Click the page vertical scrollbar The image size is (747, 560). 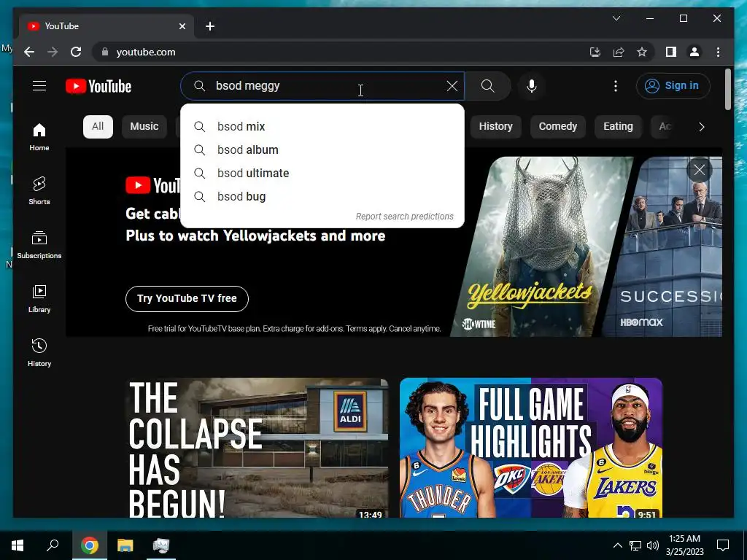pos(727,89)
